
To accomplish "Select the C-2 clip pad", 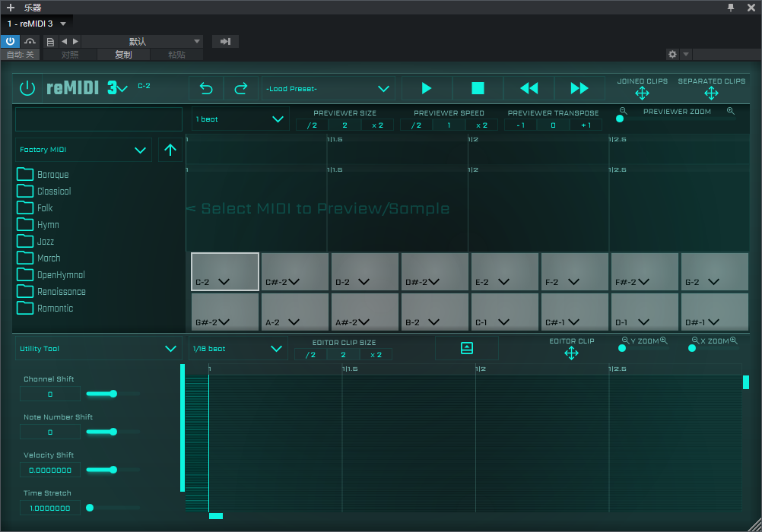I will coord(225,271).
